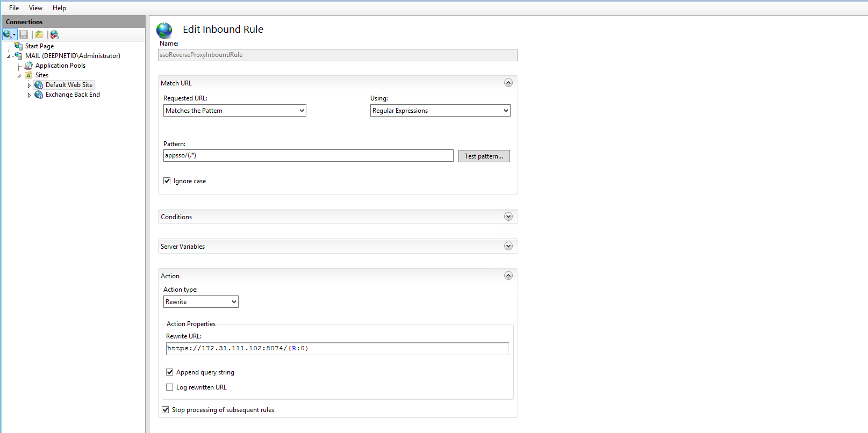This screenshot has height=433, width=868.
Task: Select the Exchange Back End site icon
Action: 39,95
